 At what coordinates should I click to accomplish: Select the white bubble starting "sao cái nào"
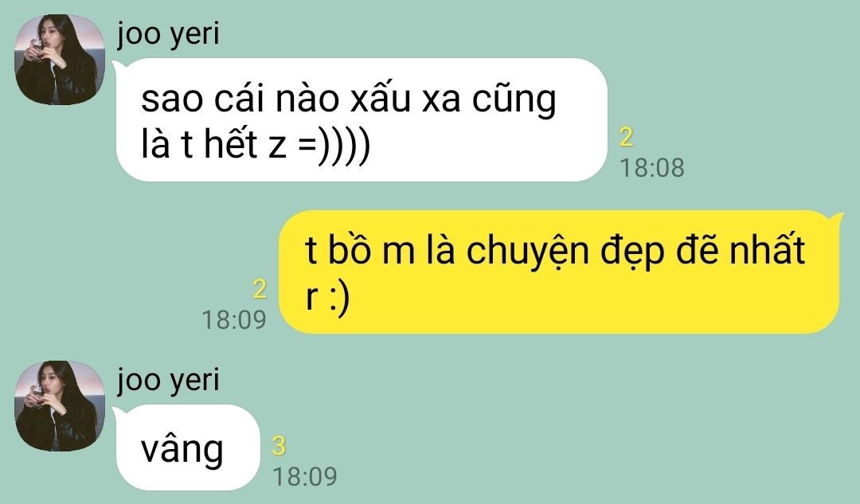click(x=362, y=119)
